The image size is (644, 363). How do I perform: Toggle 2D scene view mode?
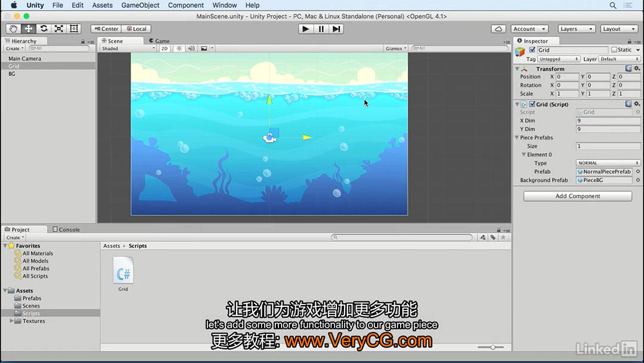tap(165, 48)
